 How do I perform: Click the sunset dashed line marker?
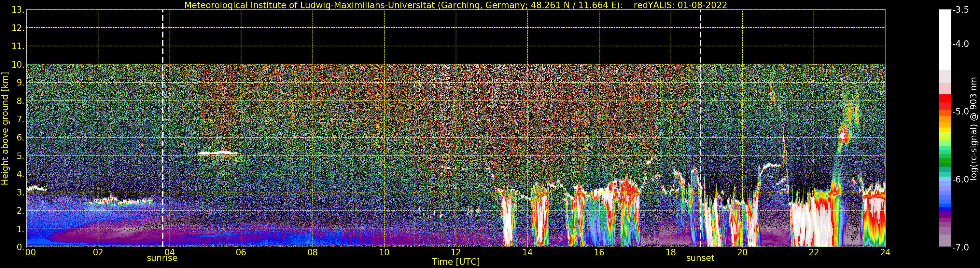(700, 128)
